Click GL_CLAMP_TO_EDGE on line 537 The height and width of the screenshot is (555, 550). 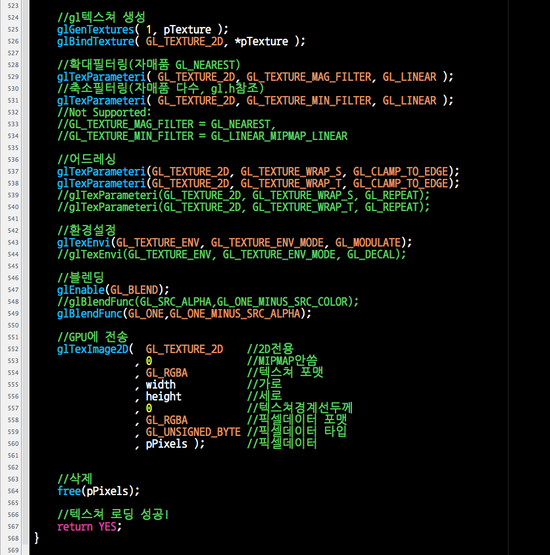(x=401, y=172)
